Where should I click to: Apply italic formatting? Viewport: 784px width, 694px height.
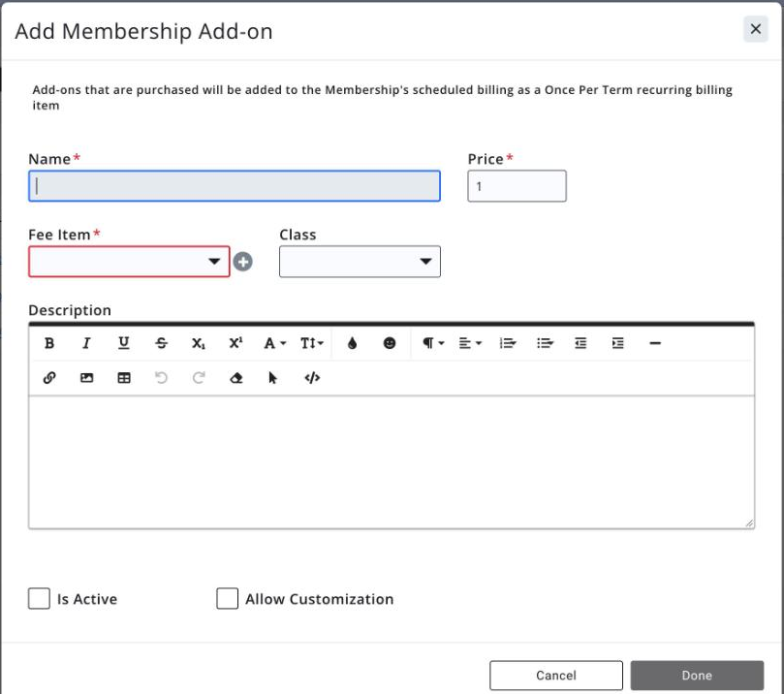86,343
